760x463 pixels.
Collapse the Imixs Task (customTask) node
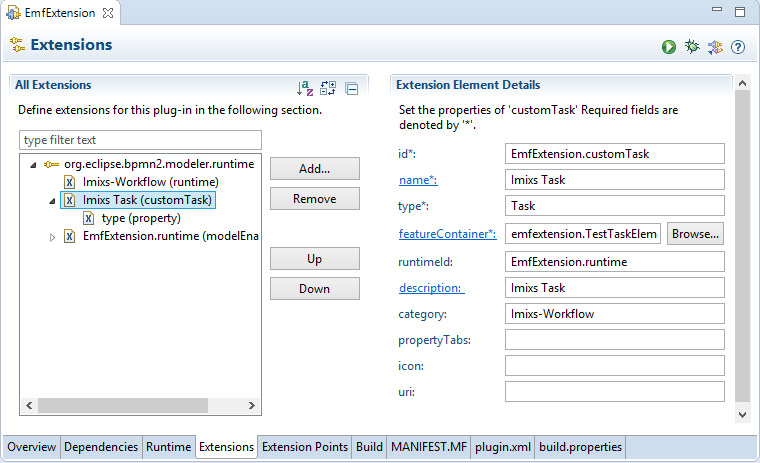[52, 200]
